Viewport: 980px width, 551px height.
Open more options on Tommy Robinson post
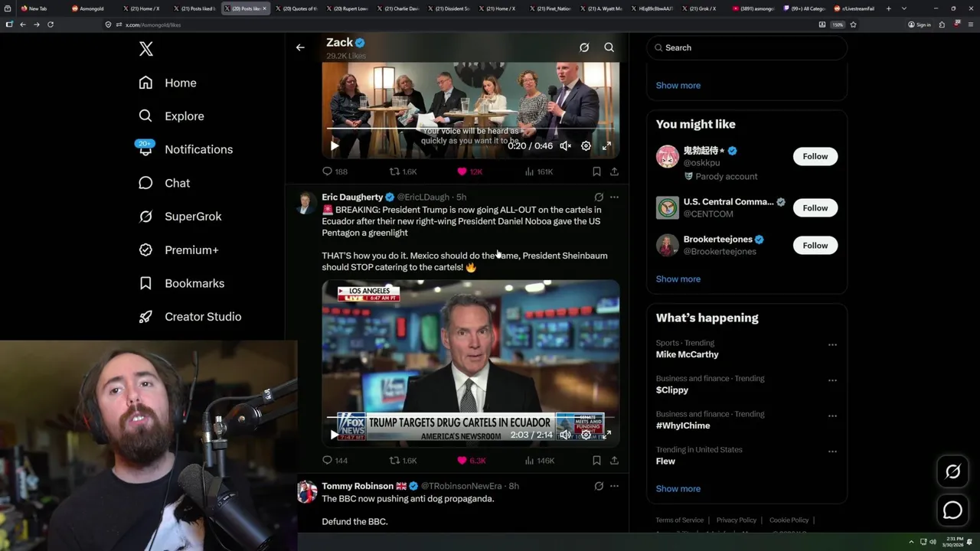pos(614,486)
